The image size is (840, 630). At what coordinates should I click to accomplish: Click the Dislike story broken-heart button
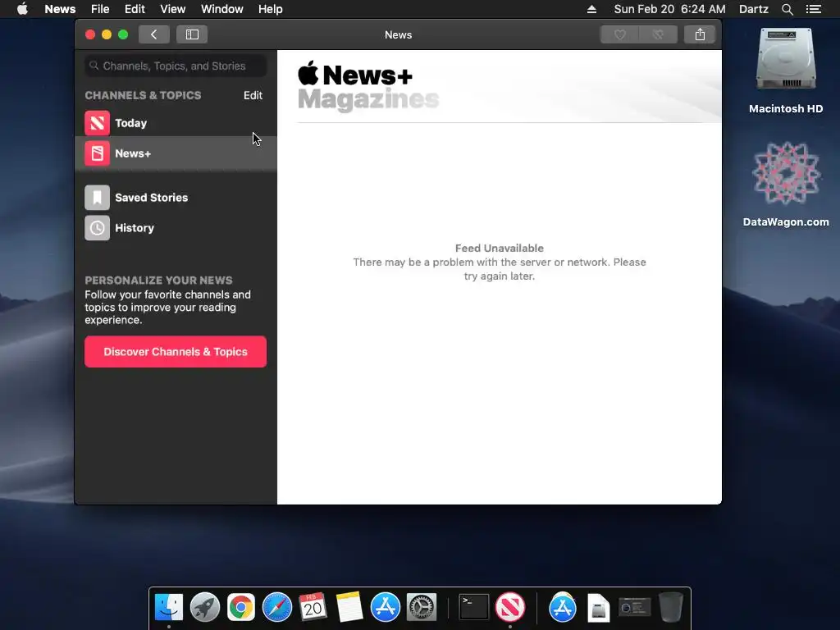[x=659, y=34]
